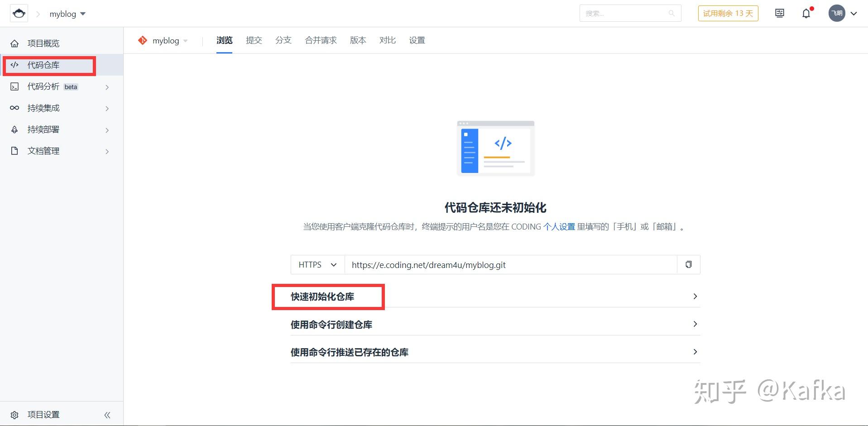Expand the user avatar account menu
The image size is (868, 426).
pyautogui.click(x=836, y=13)
